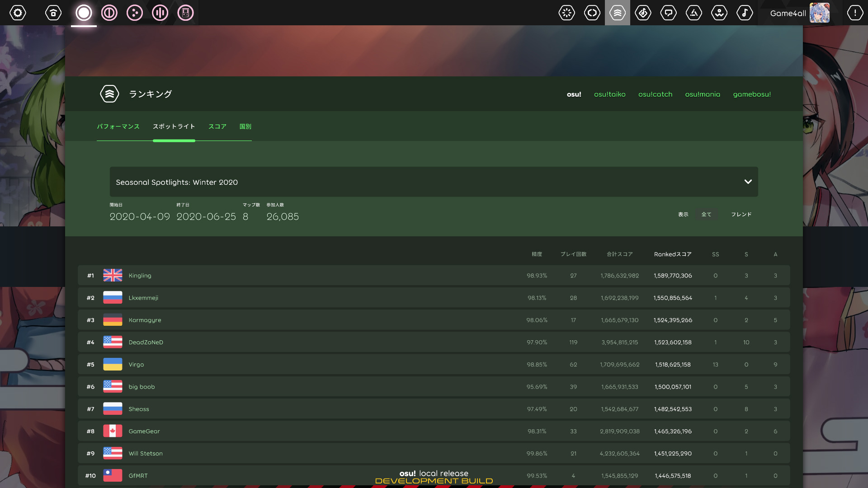Image resolution: width=868 pixels, height=488 pixels.
Task: Click the German flag beside Karmagyre
Action: 113,320
